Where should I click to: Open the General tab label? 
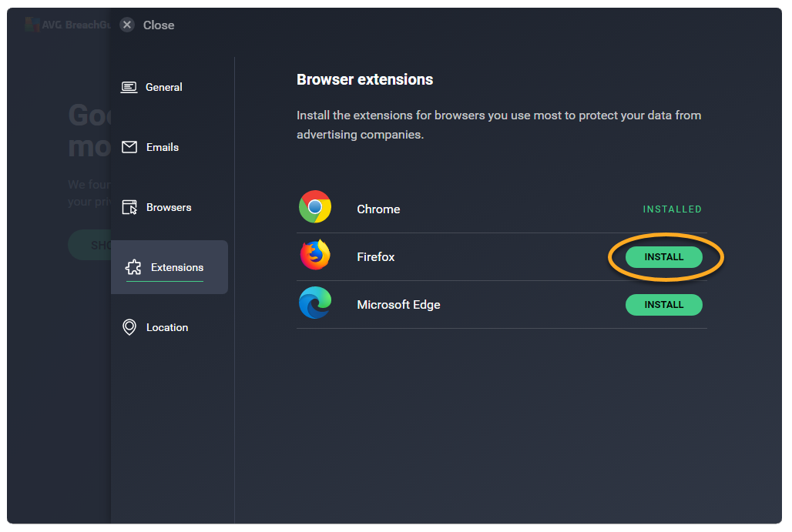(164, 87)
